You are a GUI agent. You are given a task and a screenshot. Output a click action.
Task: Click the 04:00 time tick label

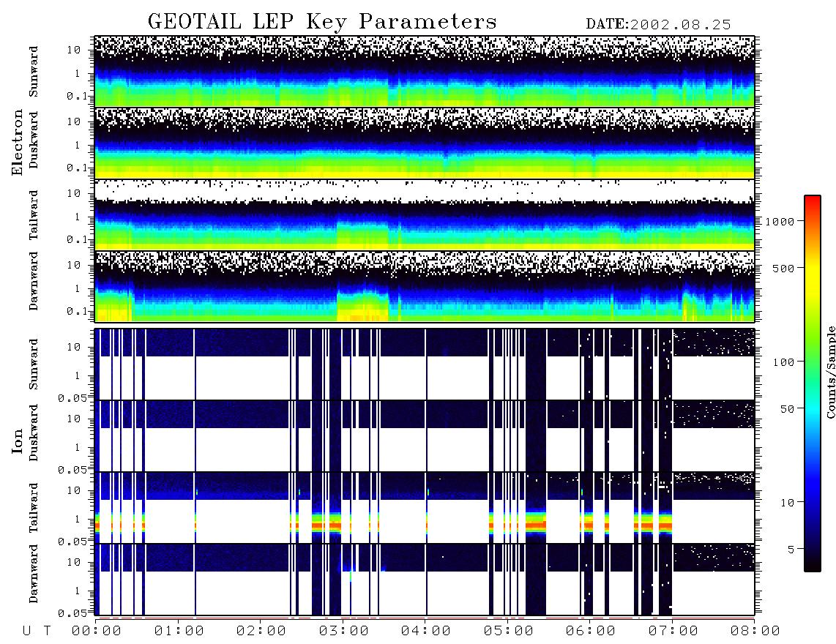click(426, 632)
